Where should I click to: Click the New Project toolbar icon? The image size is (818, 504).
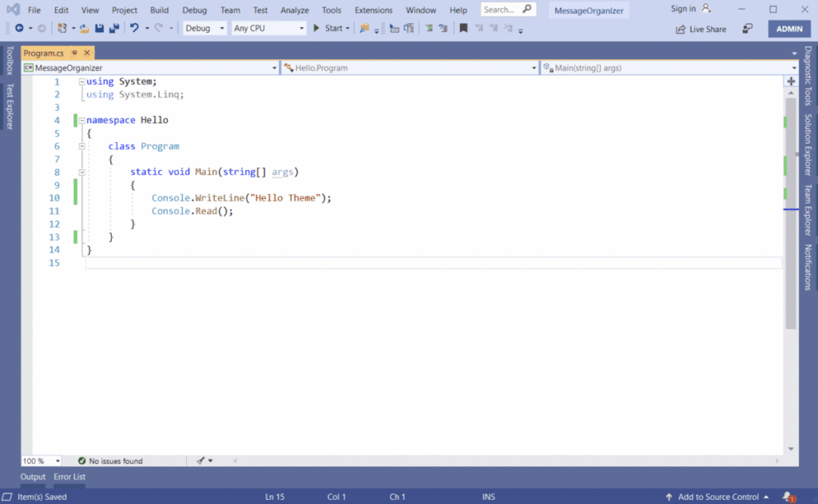click(x=62, y=29)
